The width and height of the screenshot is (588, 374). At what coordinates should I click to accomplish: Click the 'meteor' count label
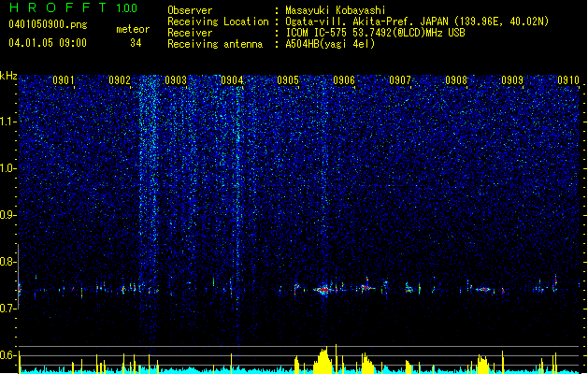click(133, 29)
